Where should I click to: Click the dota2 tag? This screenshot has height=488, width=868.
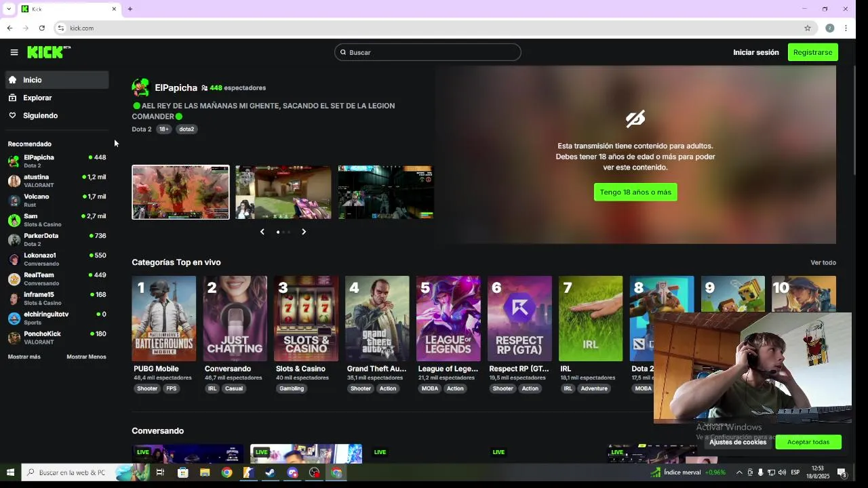[x=186, y=129]
